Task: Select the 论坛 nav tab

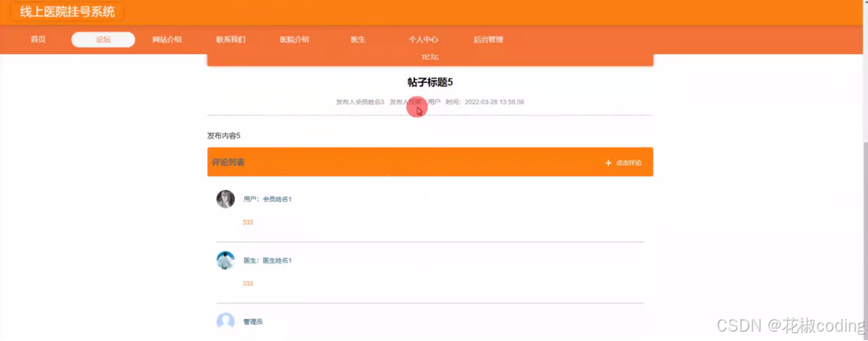Action: tap(104, 40)
